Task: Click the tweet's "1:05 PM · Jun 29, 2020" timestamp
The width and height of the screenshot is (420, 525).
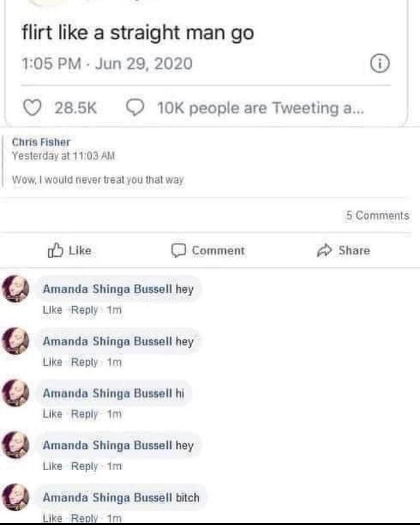Action: (107, 64)
